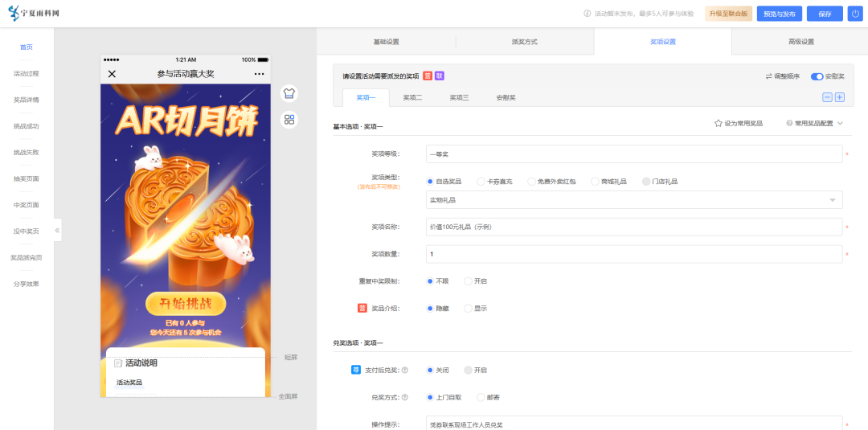868x430 pixels.
Task: Open the 奖项二 sub-tab
Action: (x=412, y=97)
